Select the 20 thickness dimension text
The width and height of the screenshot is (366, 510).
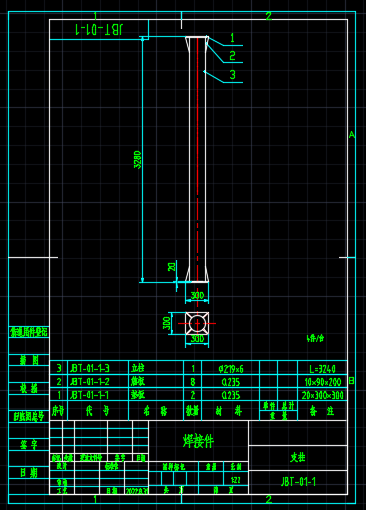tap(171, 267)
